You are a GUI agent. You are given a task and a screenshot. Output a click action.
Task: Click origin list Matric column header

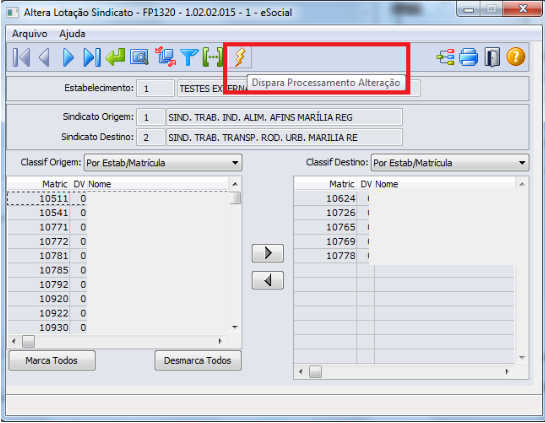click(39, 184)
